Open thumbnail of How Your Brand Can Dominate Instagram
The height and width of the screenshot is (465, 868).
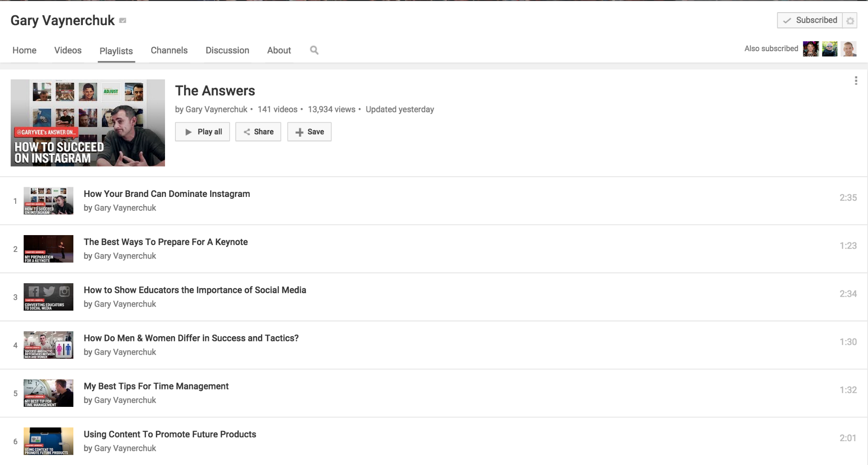click(x=48, y=201)
